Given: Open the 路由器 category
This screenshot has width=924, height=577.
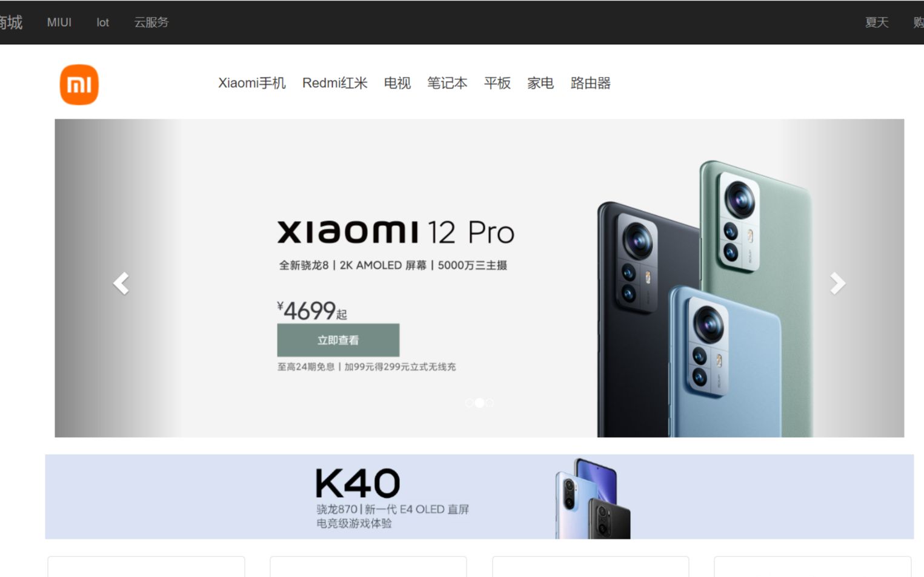Looking at the screenshot, I should (591, 83).
